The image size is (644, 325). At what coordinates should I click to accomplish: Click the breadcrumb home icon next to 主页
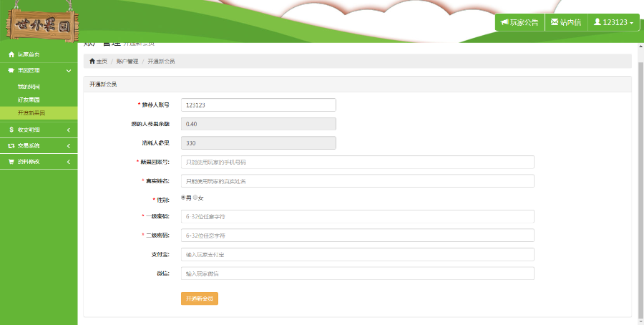92,62
